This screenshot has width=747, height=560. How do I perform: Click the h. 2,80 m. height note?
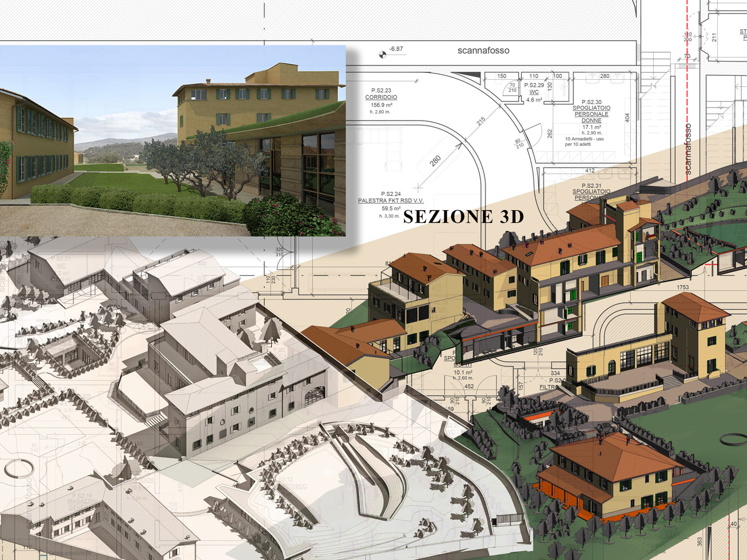tap(380, 112)
